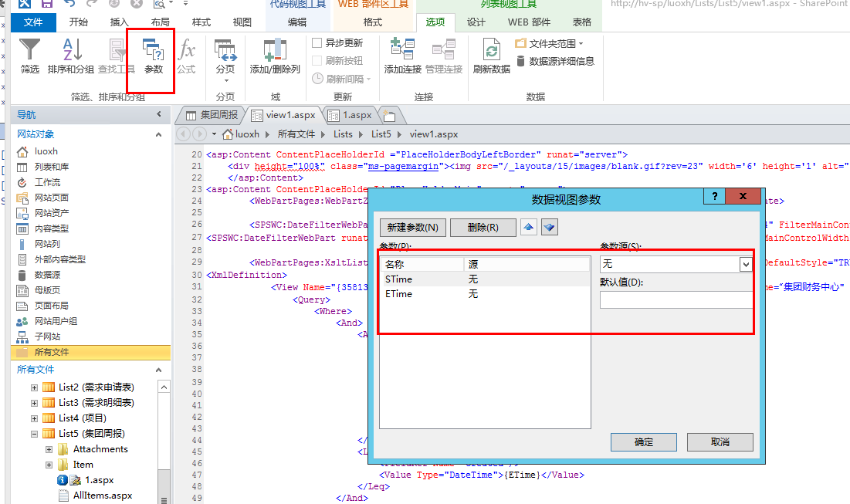
Task: Expand the List2 (需求申请表) tree node
Action: click(x=34, y=387)
